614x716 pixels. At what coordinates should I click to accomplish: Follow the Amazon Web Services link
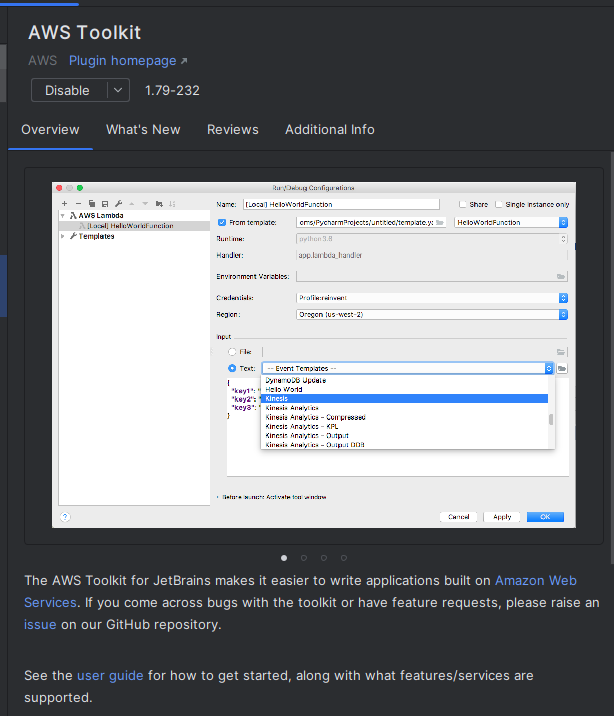pos(536,581)
